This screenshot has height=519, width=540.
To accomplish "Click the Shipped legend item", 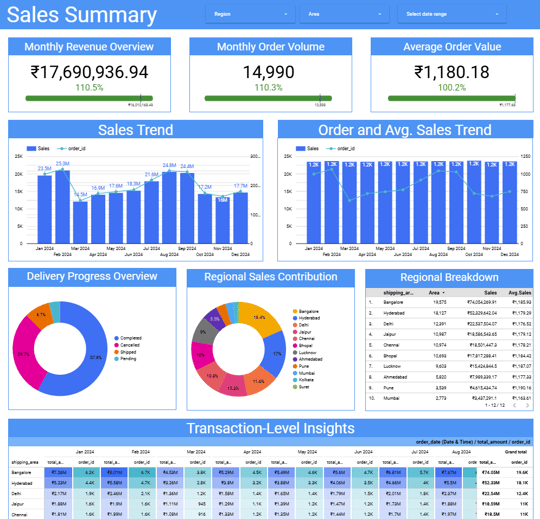I will click(x=125, y=352).
